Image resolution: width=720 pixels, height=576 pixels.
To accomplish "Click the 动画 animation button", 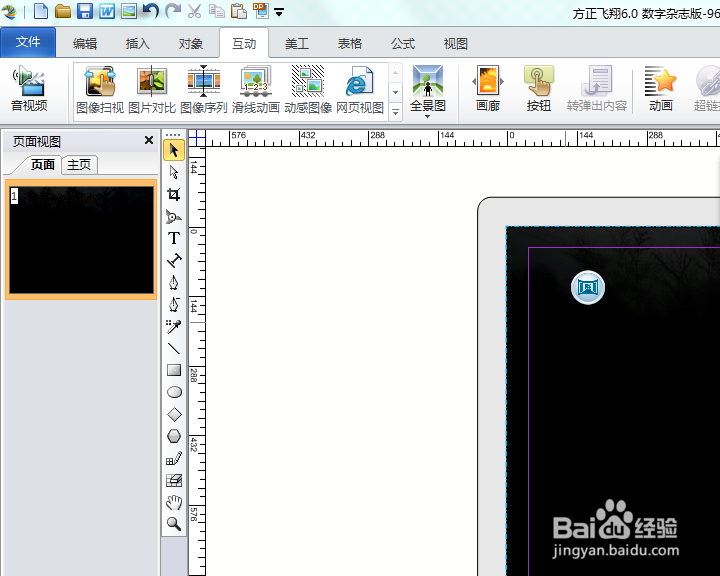I will 661,89.
